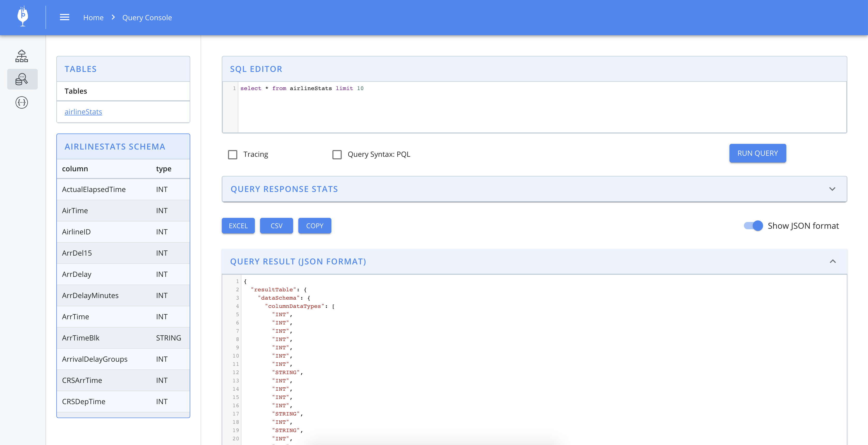868x445 pixels.
Task: Click "dataSchema" key in JSON result
Action: coord(278,298)
